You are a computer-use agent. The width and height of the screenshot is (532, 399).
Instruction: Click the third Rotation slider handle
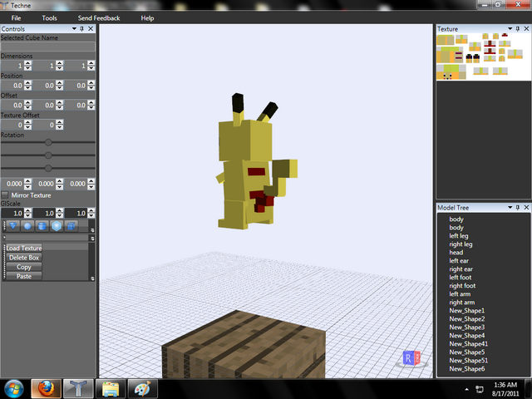pyautogui.click(x=48, y=168)
